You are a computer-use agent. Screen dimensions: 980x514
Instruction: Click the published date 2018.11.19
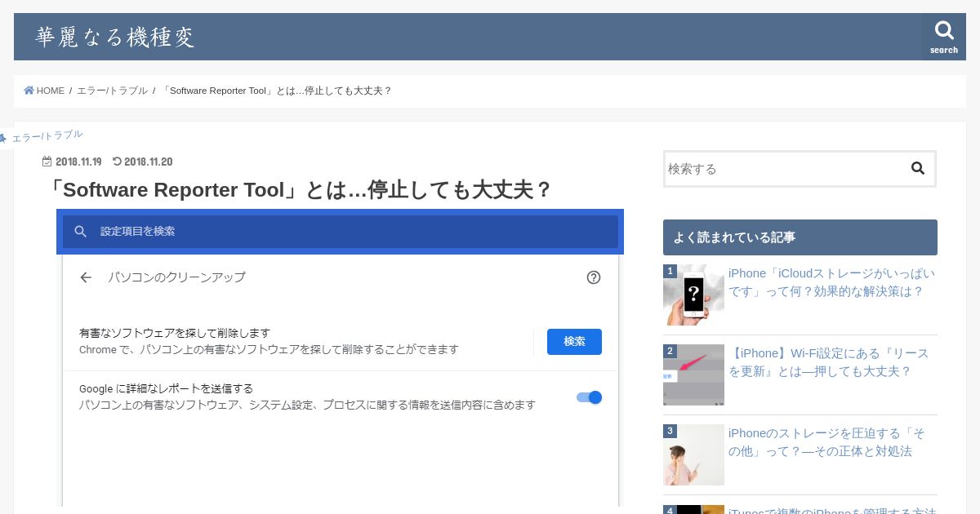72,162
